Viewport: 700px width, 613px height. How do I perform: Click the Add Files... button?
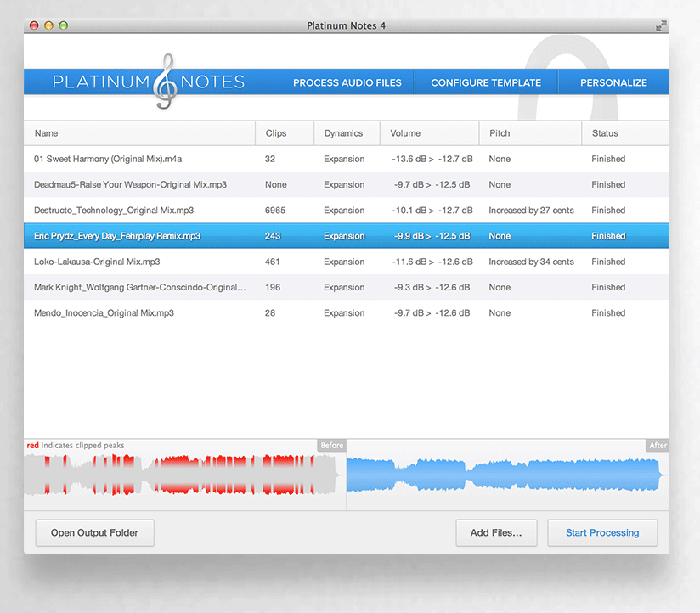[x=496, y=532]
